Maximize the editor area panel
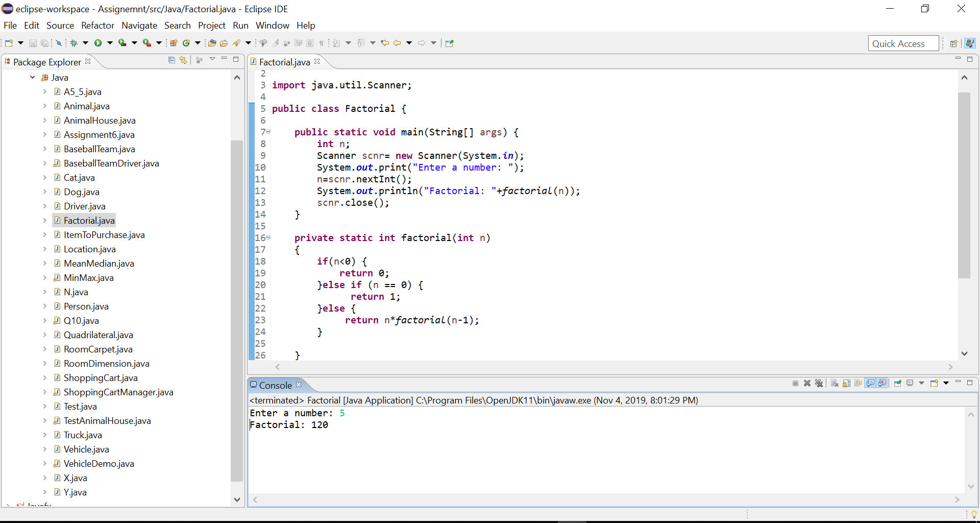 [x=970, y=59]
